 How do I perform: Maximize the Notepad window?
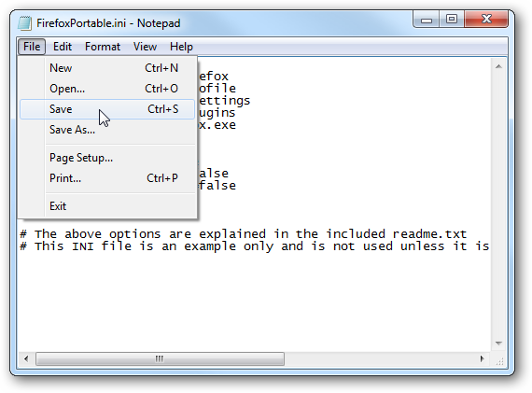click(x=452, y=19)
